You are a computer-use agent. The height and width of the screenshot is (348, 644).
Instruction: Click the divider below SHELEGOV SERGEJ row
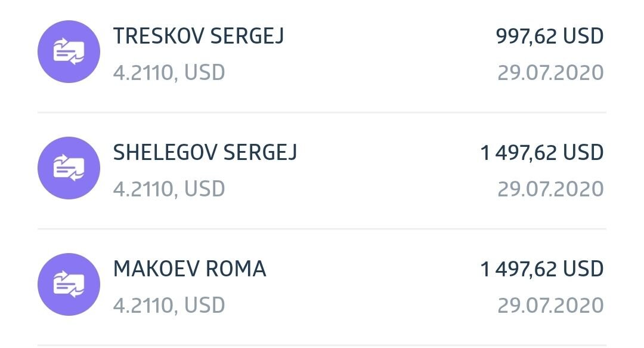pyautogui.click(x=322, y=229)
